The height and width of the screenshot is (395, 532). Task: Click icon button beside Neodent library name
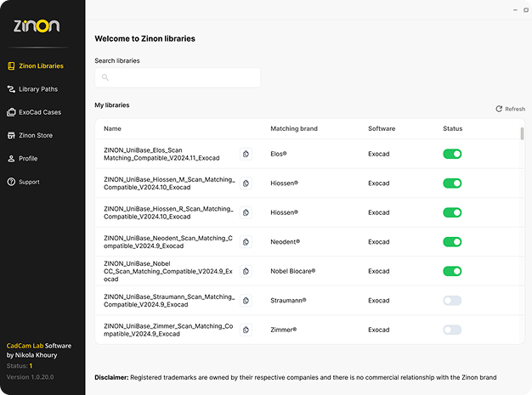click(246, 242)
